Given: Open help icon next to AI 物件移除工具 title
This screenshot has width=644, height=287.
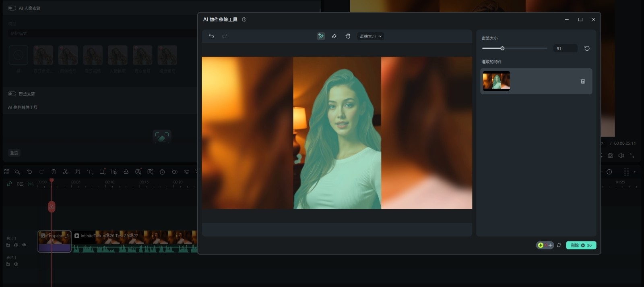Looking at the screenshot, I should click(244, 19).
